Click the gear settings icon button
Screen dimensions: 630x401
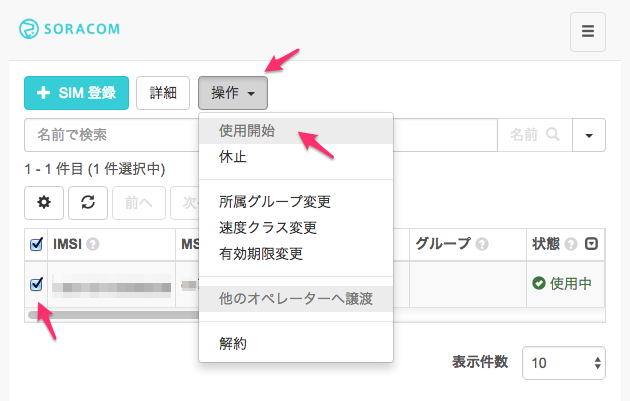click(x=43, y=201)
